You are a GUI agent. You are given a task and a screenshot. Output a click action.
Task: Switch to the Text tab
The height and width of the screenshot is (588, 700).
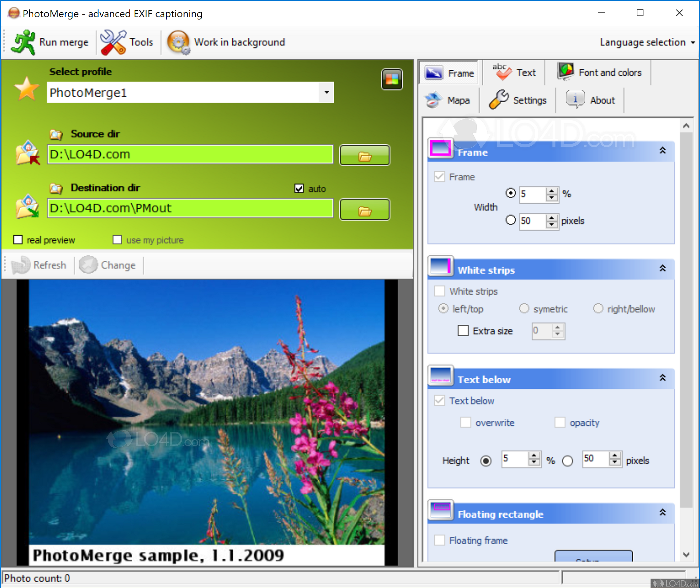[514, 72]
